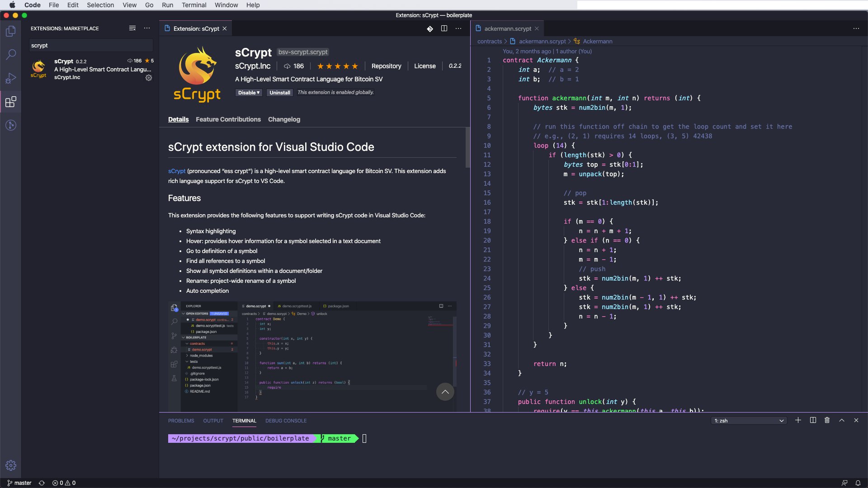Split the terminal pane
Screen dimensions: 868x488
pyautogui.click(x=813, y=420)
